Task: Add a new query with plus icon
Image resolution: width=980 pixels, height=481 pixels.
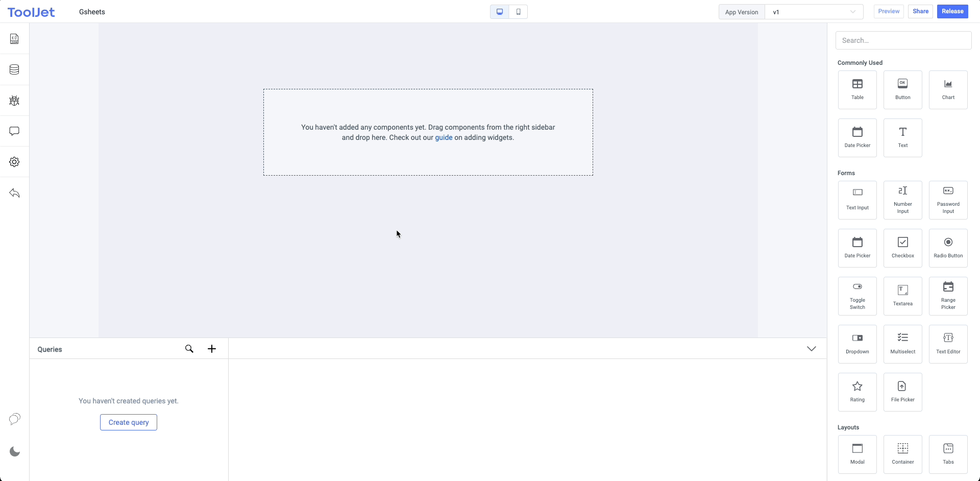Action: pos(212,349)
